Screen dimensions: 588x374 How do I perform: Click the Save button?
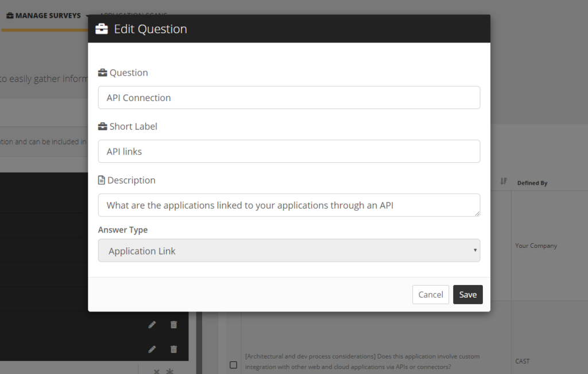coord(467,294)
